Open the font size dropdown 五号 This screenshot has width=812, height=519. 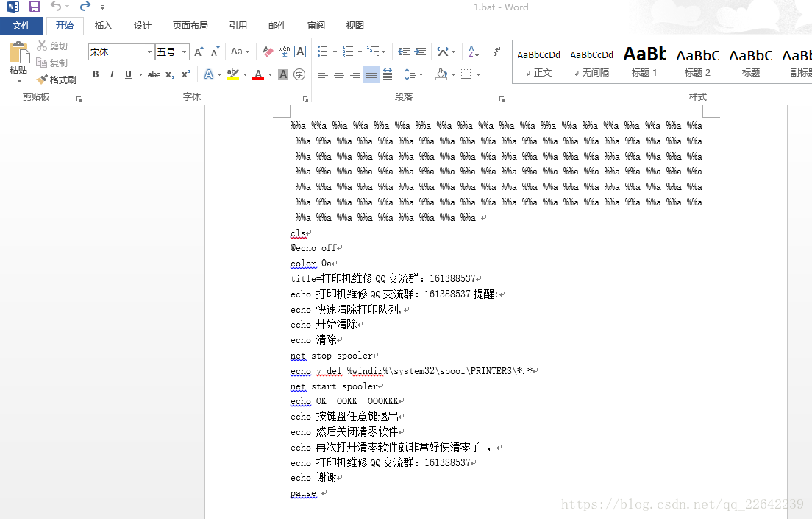click(x=184, y=52)
